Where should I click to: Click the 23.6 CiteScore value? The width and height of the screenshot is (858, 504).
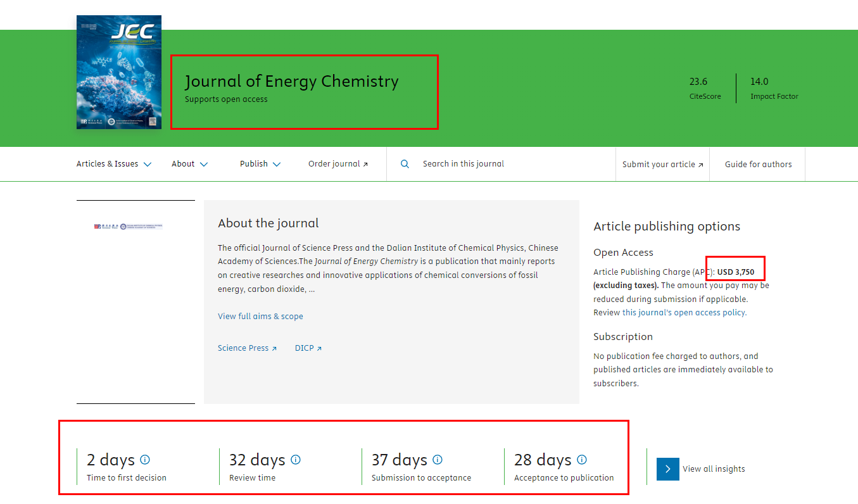tap(698, 82)
